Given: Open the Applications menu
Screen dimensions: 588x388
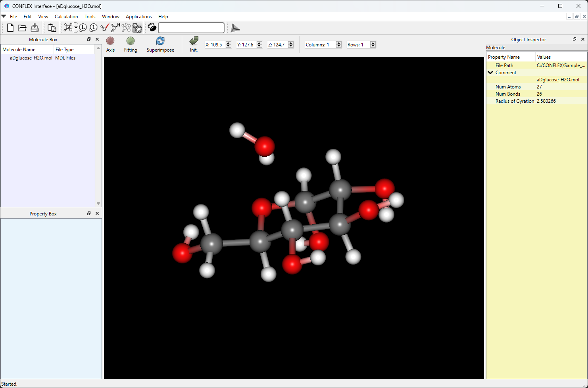Looking at the screenshot, I should click(138, 16).
